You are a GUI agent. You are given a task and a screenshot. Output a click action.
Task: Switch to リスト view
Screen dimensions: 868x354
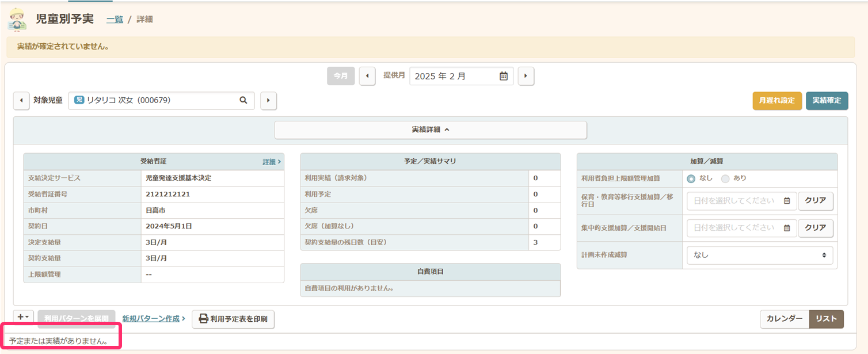(826, 319)
